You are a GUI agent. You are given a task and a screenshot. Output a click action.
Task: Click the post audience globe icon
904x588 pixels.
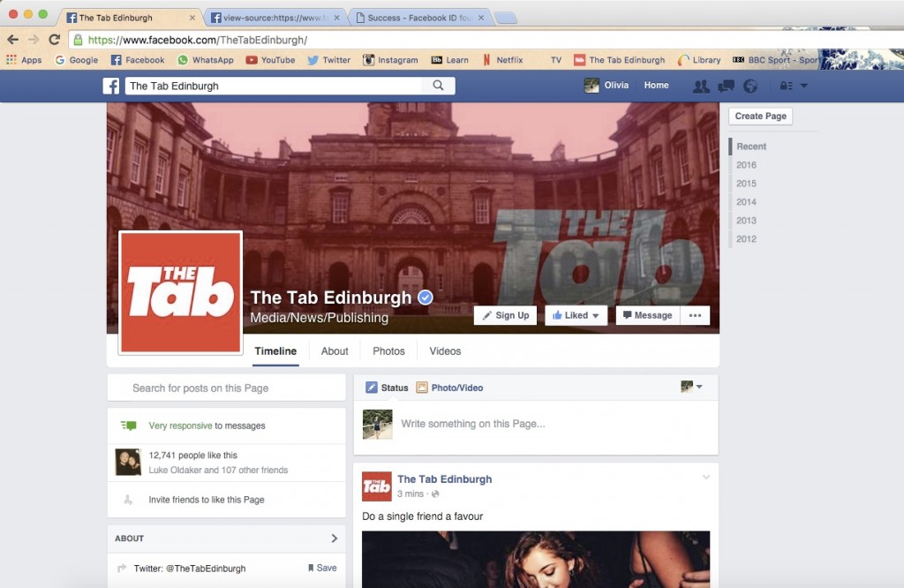coord(435,494)
